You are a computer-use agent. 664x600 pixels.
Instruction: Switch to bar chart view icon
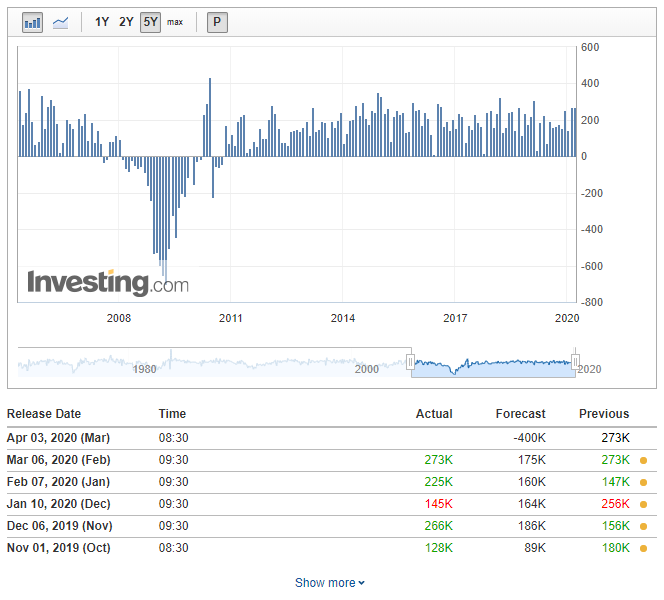pos(33,22)
